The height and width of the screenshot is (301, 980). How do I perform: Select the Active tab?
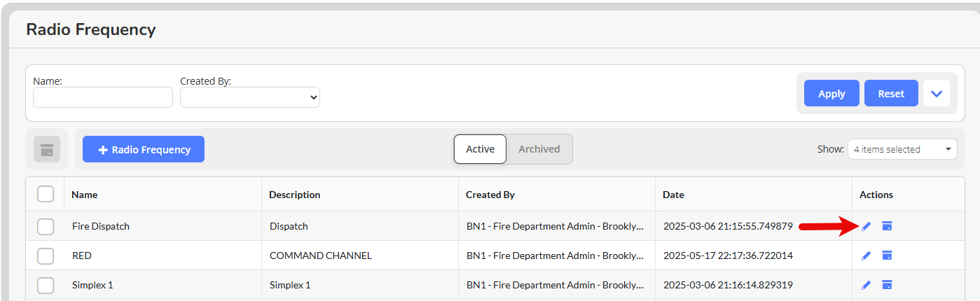481,149
